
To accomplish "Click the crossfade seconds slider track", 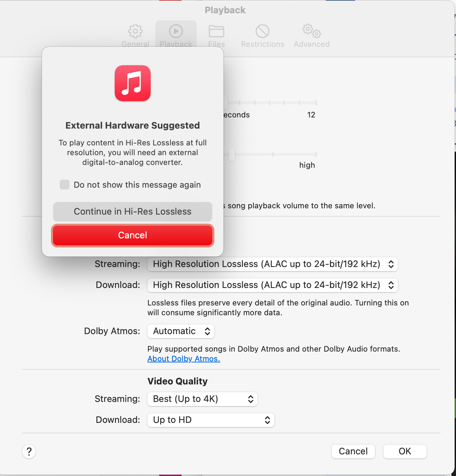I will 270,103.
